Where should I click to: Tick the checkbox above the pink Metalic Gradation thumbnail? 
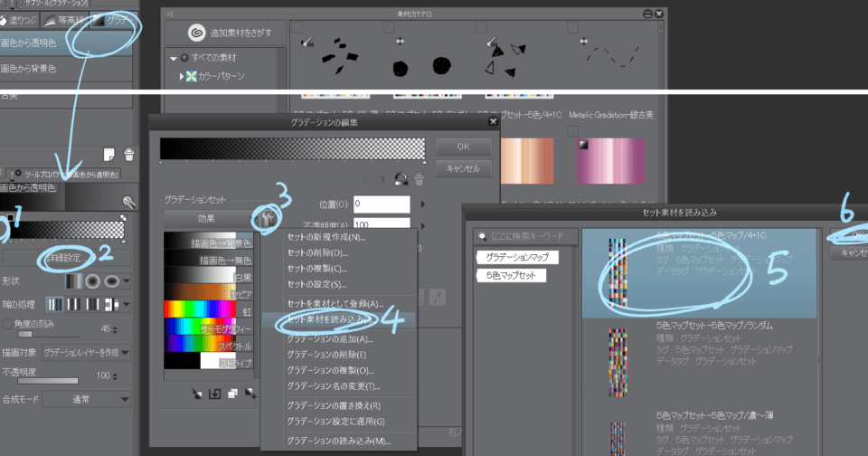click(575, 131)
